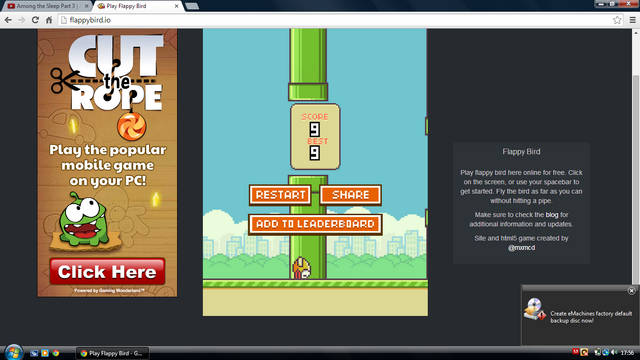The image size is (640, 360).
Task: Click the page vertical scrollbar
Action: (636, 180)
